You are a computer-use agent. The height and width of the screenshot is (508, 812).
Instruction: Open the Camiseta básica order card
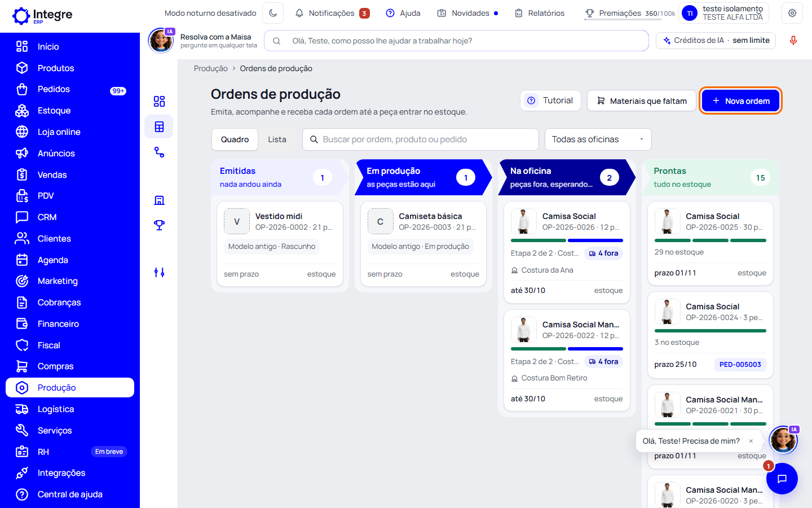click(423, 244)
